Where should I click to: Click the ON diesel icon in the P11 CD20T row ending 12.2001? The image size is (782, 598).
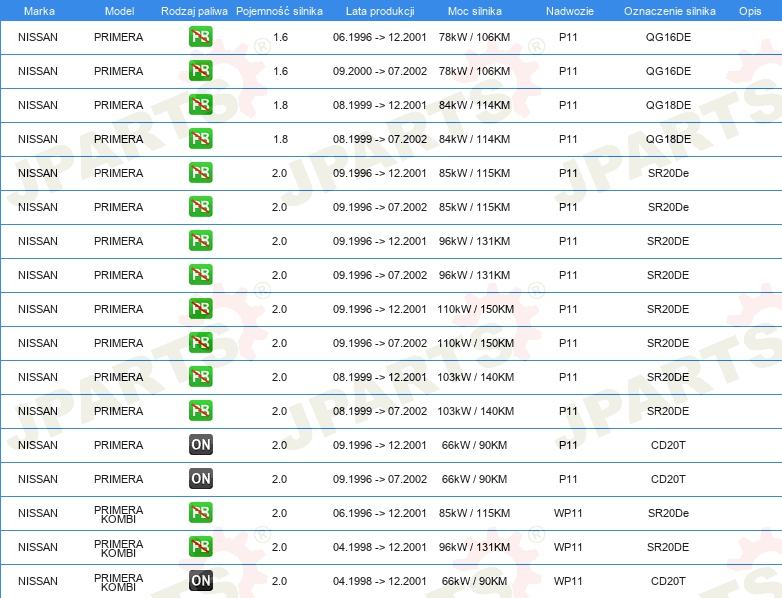click(200, 444)
